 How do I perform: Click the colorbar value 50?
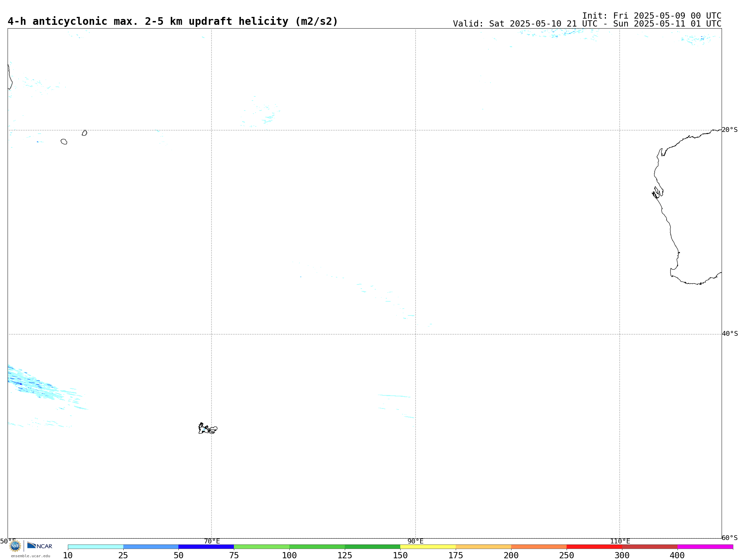(178, 556)
